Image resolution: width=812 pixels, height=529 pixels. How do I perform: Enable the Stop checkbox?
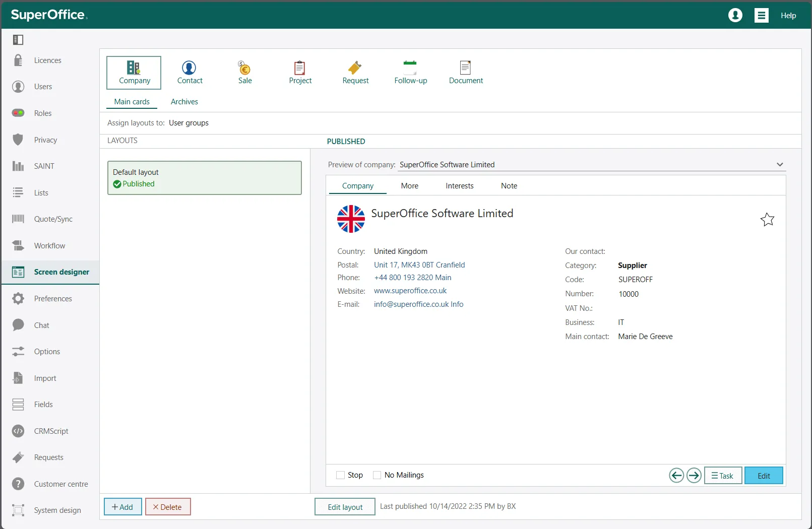341,475
